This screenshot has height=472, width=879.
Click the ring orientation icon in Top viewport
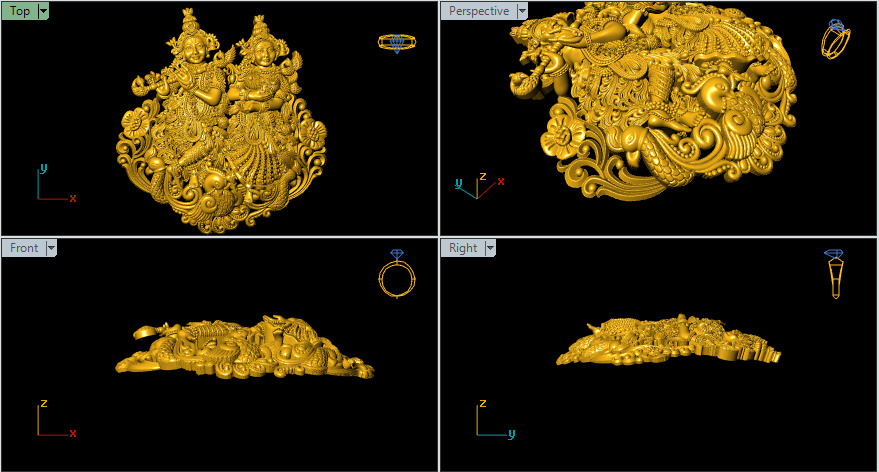(x=397, y=43)
